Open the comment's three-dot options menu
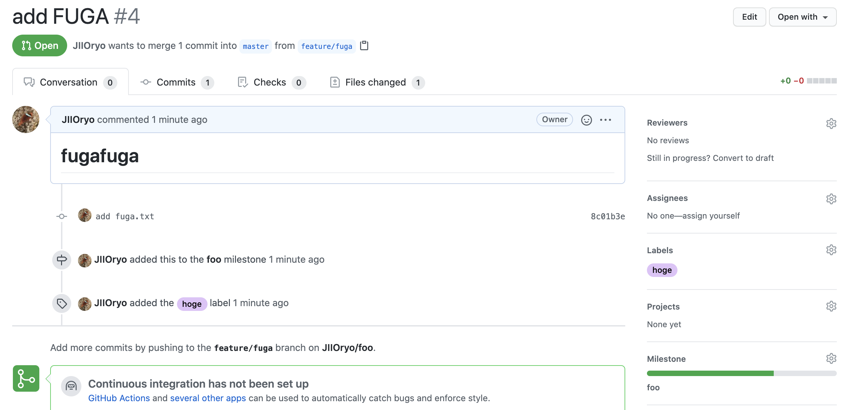 606,120
